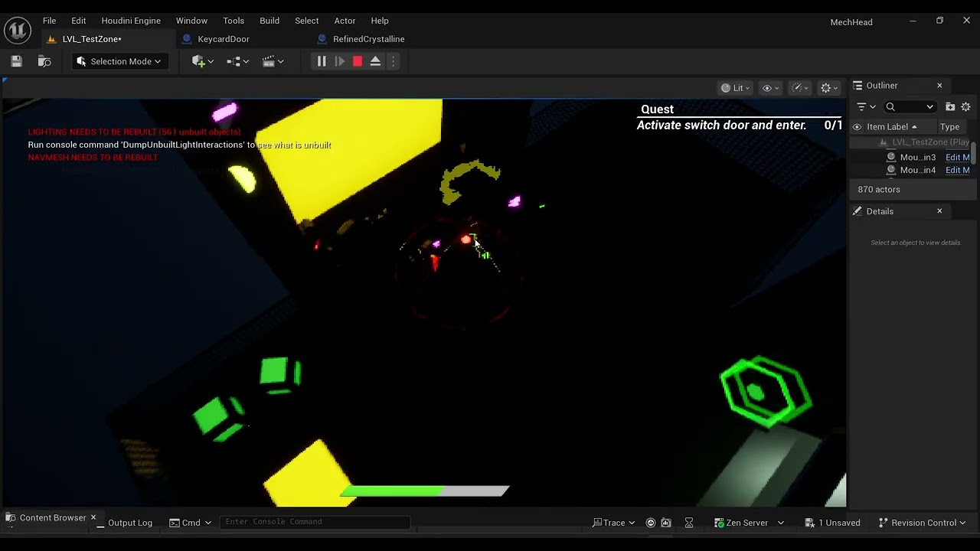Image resolution: width=980 pixels, height=551 pixels.
Task: Select the LVL_TestZone (Play) outliner row
Action: 912,142
